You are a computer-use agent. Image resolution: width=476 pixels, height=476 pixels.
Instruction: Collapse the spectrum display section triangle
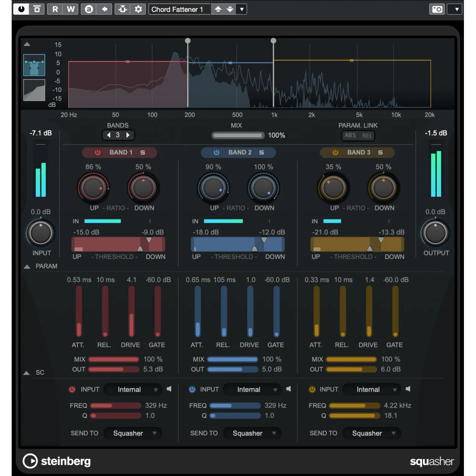click(x=27, y=44)
